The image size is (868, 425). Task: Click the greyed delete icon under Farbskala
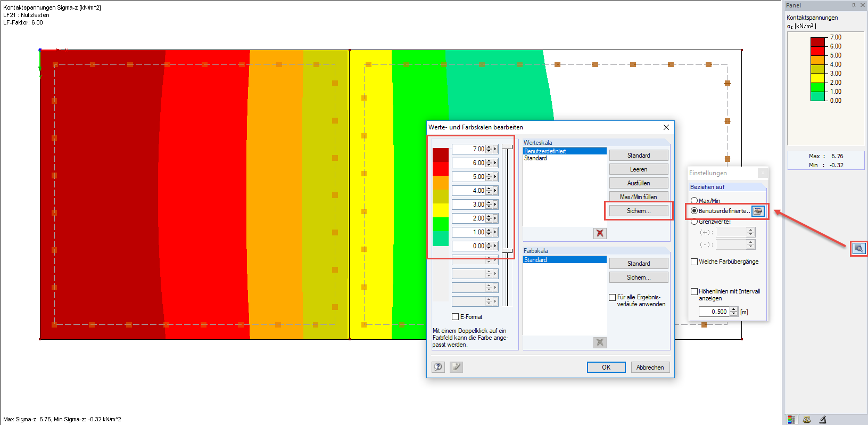click(600, 342)
